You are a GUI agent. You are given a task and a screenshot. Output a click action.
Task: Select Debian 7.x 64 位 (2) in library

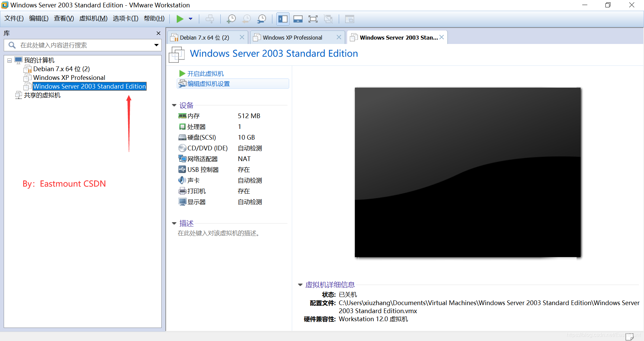tap(61, 69)
